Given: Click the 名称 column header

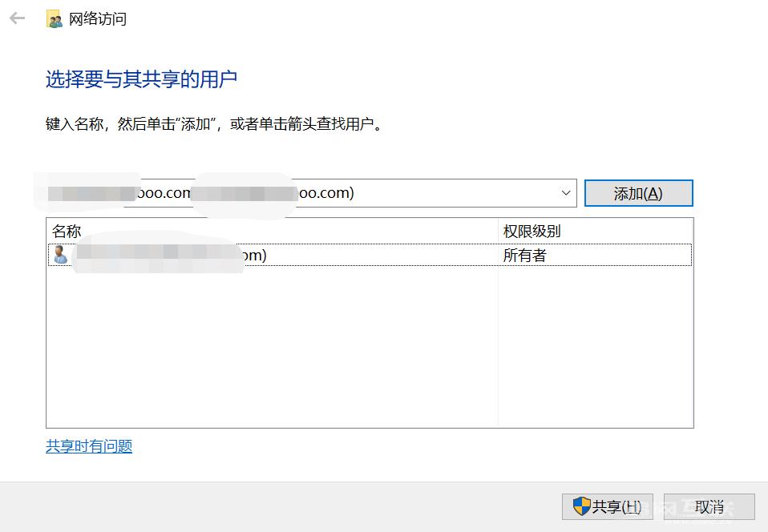Looking at the screenshot, I should [x=67, y=231].
